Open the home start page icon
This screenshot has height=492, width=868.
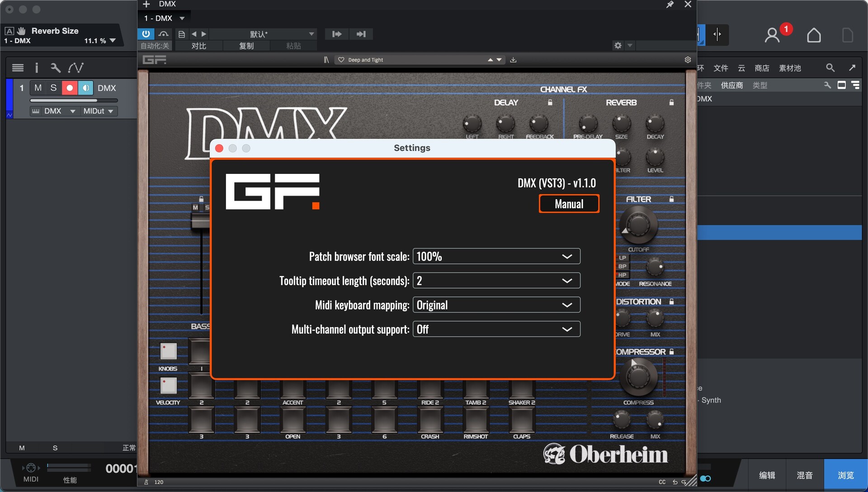tap(814, 35)
